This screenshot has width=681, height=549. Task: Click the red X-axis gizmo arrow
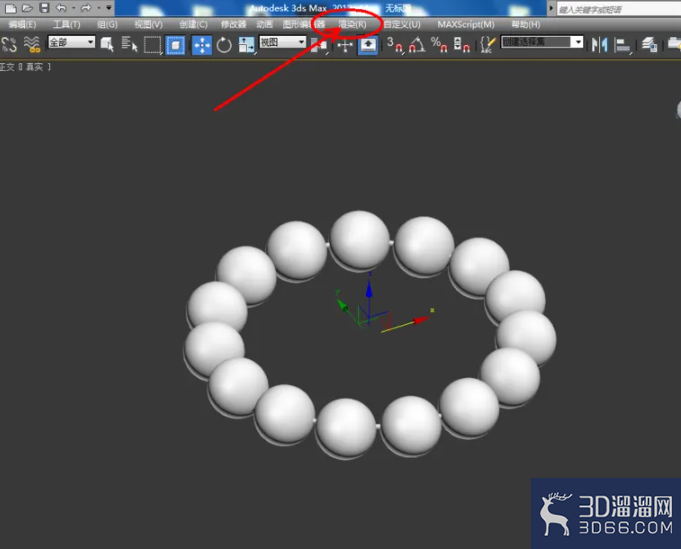[420, 320]
